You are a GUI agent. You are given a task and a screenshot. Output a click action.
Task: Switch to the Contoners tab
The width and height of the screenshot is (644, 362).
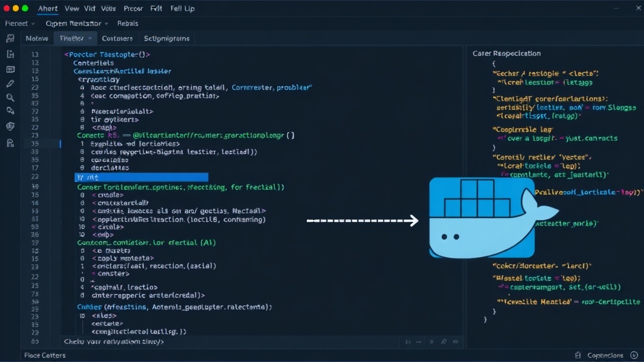[117, 38]
